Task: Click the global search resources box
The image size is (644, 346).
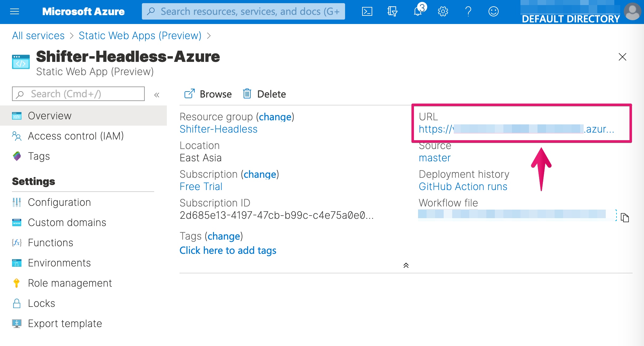Action: pos(243,11)
